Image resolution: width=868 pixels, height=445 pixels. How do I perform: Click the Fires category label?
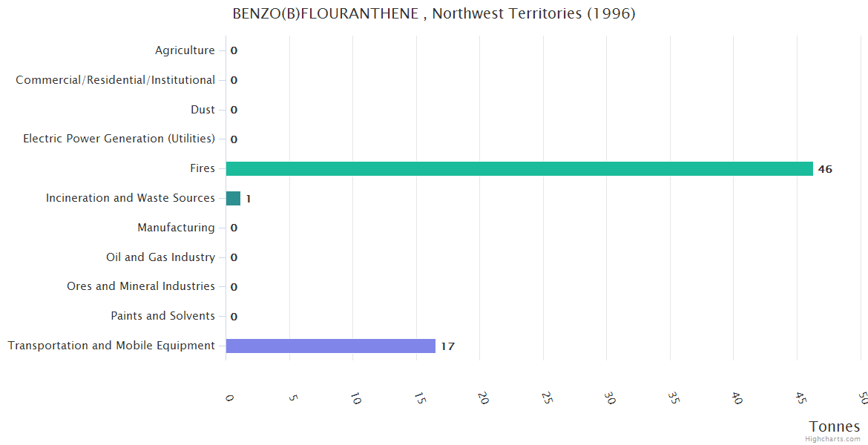point(203,168)
